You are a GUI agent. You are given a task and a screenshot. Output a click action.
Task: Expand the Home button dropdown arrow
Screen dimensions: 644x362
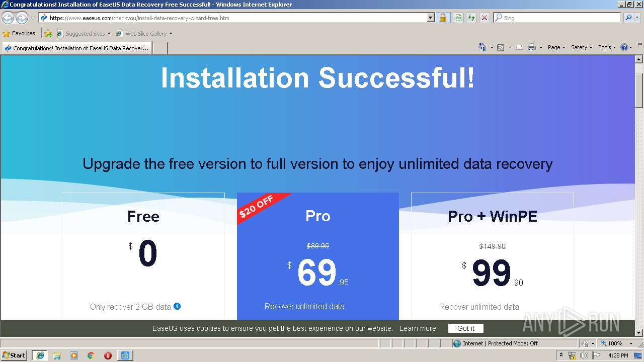click(492, 48)
